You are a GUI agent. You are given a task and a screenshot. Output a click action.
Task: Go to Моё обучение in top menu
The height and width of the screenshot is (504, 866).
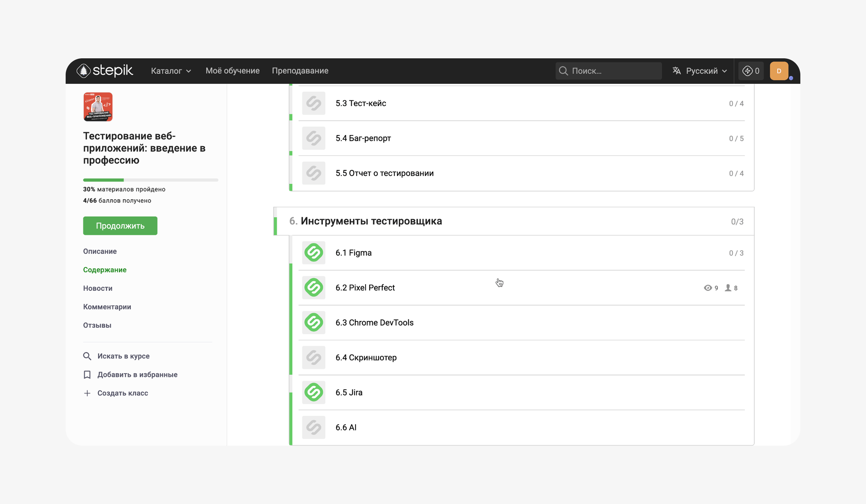point(232,71)
